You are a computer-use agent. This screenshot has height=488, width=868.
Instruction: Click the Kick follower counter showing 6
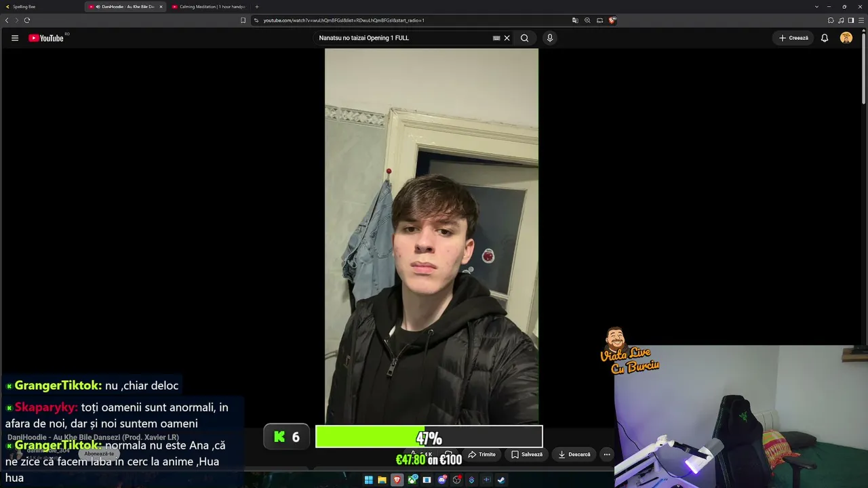(x=287, y=437)
